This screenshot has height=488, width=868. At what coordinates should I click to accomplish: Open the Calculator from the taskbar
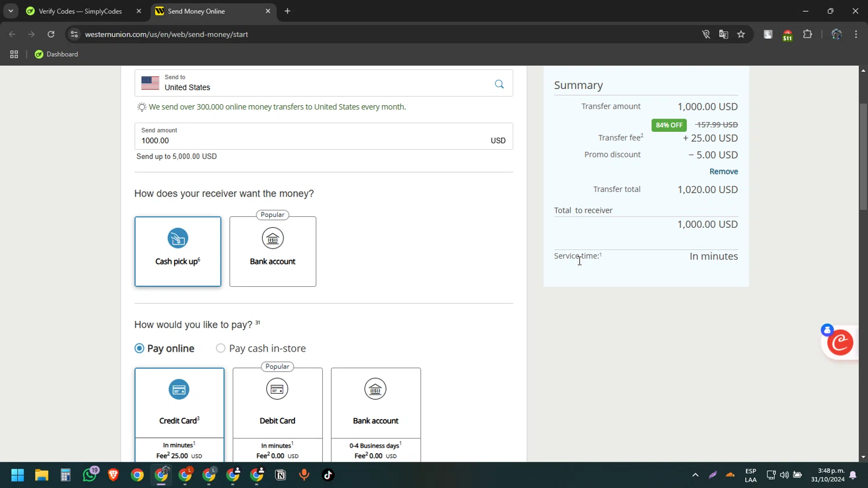coord(65,475)
